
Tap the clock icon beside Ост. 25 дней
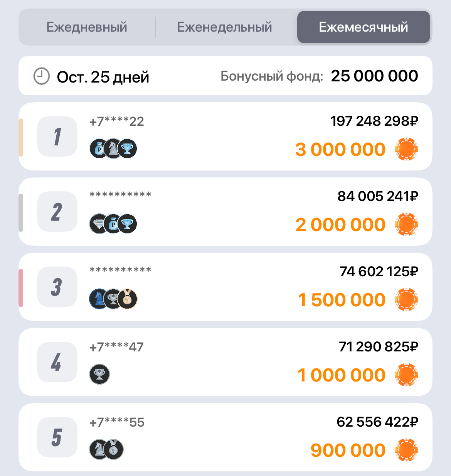[x=42, y=76]
